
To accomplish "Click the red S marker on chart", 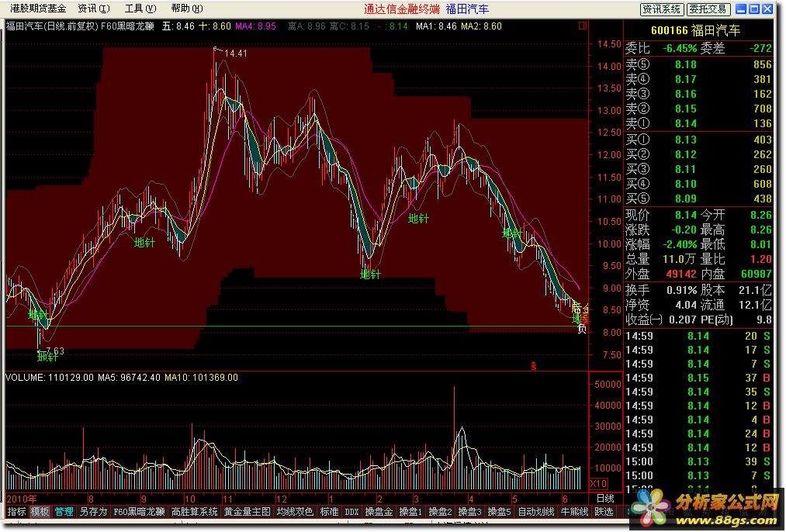I will coord(533,366).
